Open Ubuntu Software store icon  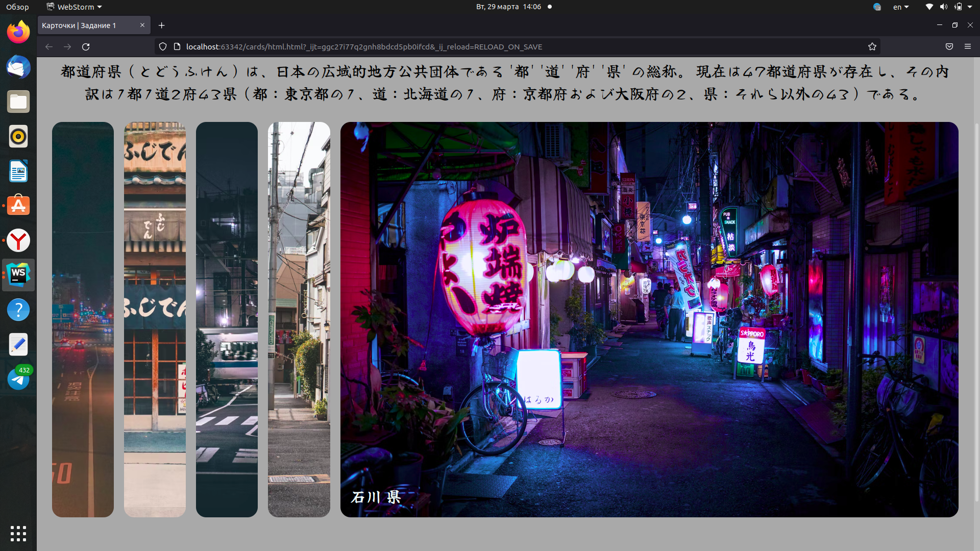tap(18, 206)
